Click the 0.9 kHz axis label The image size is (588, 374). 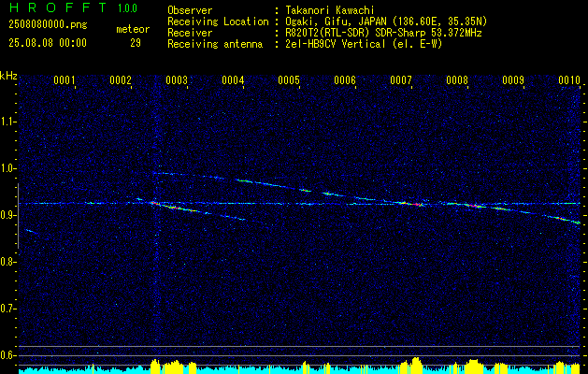[x=7, y=215]
